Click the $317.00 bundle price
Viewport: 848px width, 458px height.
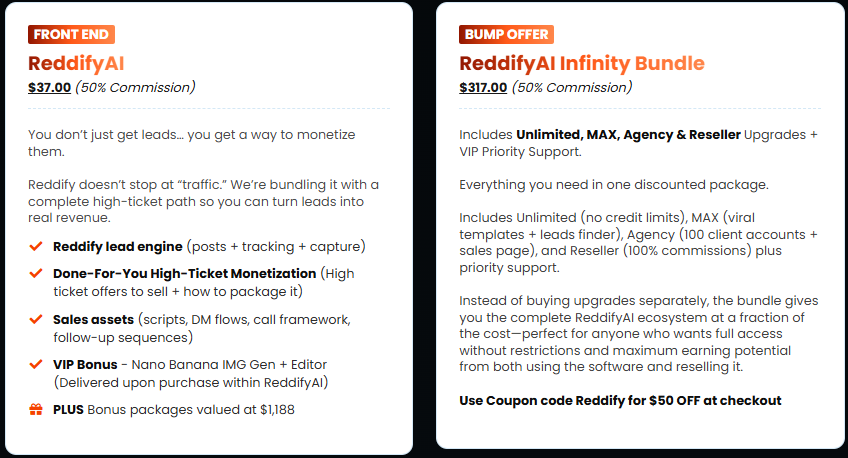(x=483, y=87)
